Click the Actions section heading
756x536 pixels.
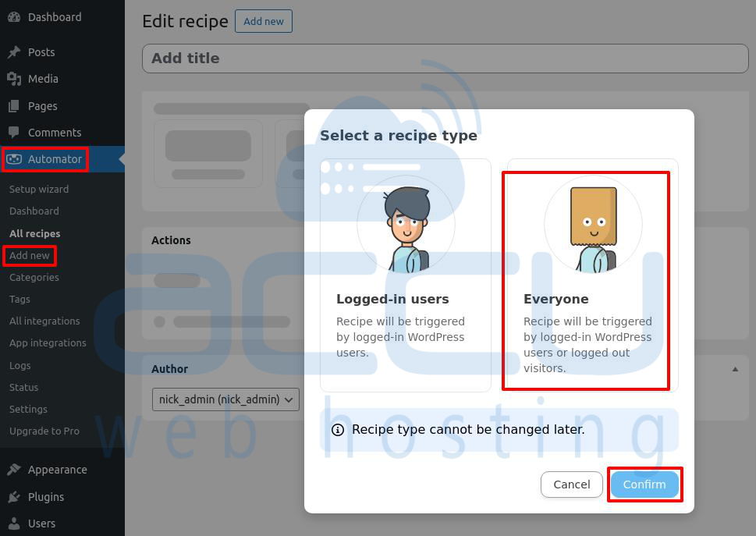pos(171,240)
